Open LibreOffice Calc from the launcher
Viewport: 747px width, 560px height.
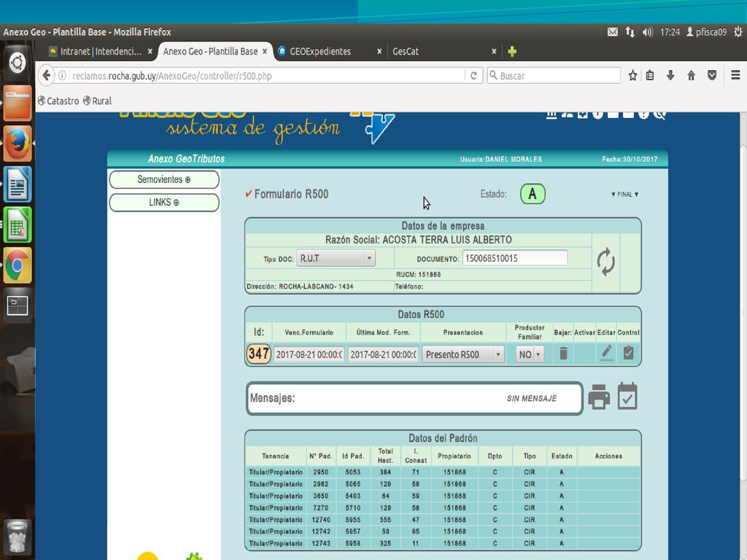[x=18, y=225]
